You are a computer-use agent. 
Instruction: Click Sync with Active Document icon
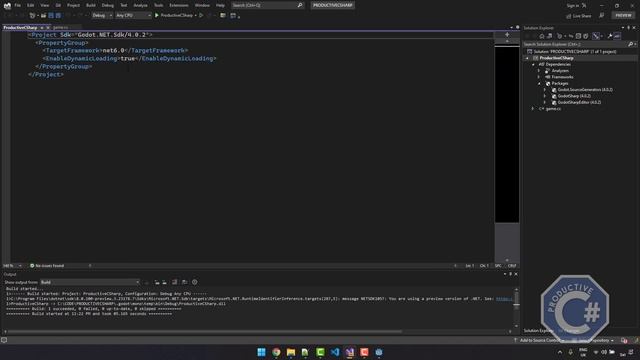pyautogui.click(x=571, y=36)
